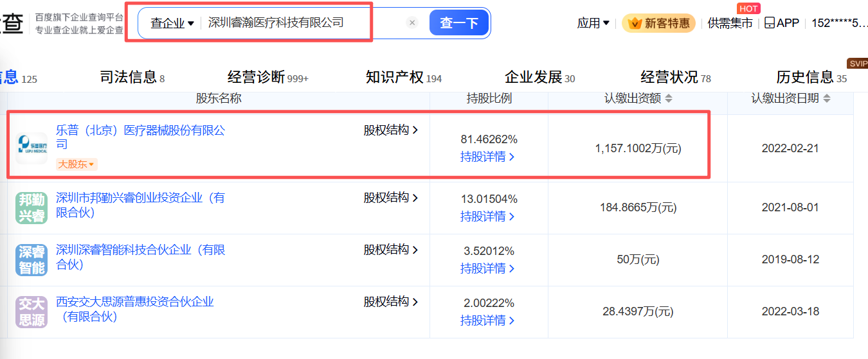Click the 股东名称 column header
The width and height of the screenshot is (868, 359).
pyautogui.click(x=219, y=99)
